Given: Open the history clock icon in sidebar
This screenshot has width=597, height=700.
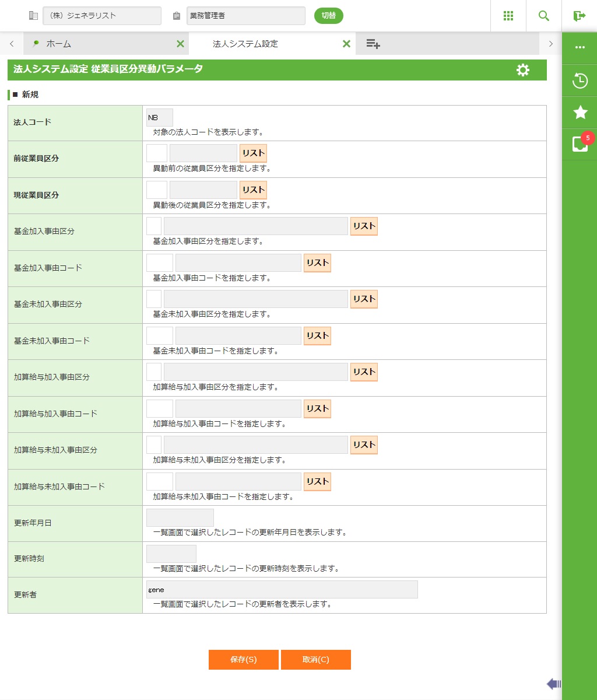Looking at the screenshot, I should point(580,80).
